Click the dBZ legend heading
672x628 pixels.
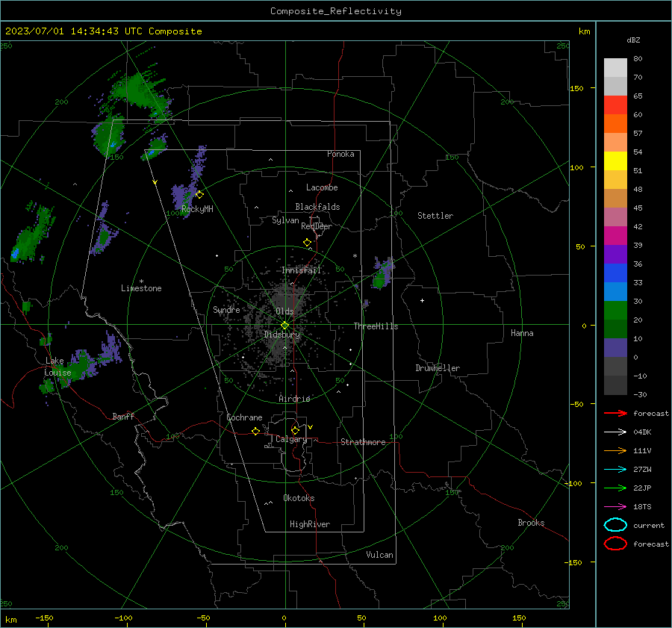[633, 40]
